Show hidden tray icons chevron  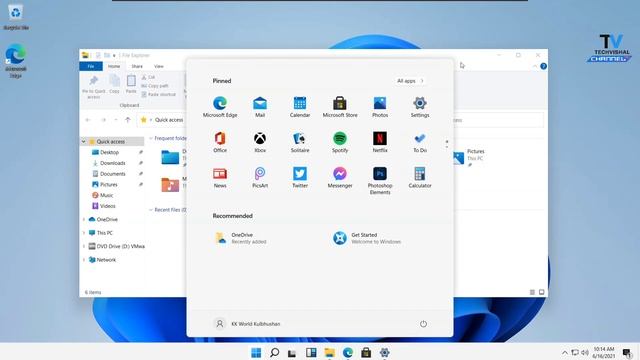(x=565, y=353)
